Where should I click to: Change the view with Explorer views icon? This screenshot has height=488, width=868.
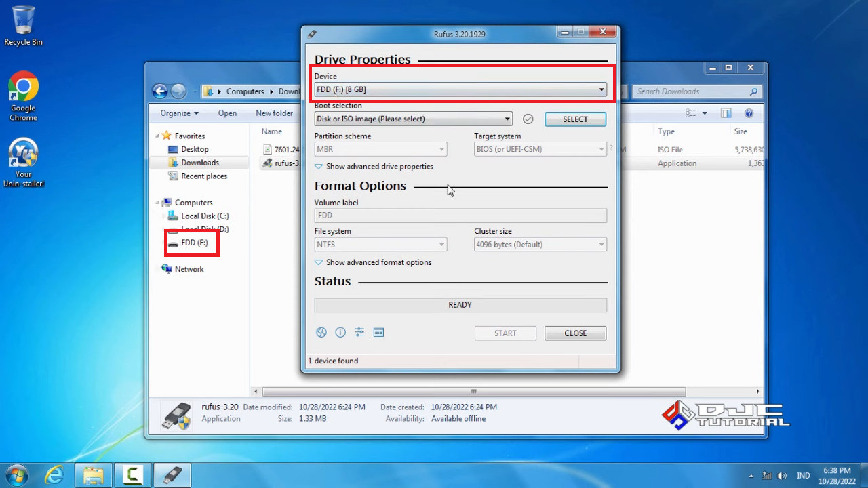pos(691,113)
